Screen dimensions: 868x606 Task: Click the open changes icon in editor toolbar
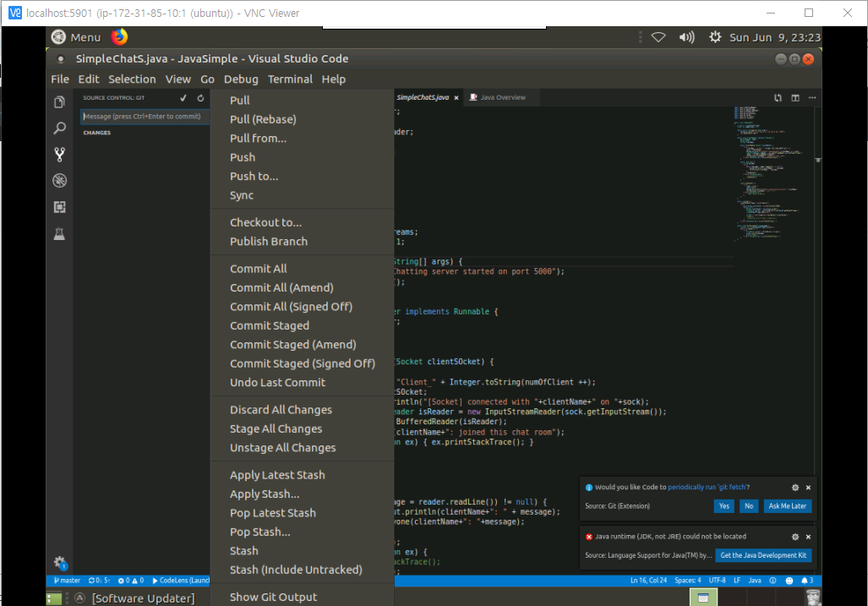coord(778,98)
